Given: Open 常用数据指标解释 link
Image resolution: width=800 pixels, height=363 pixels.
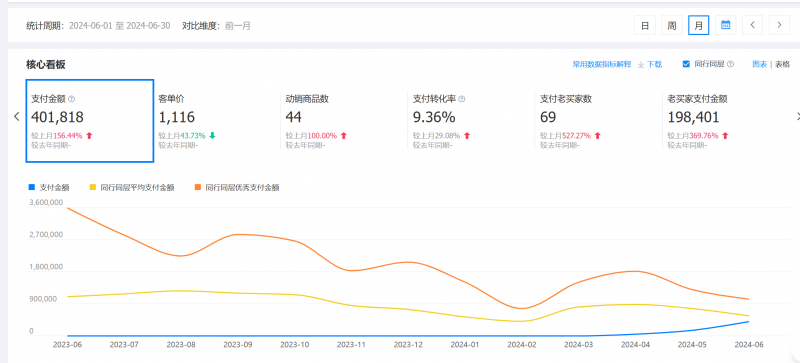Looking at the screenshot, I should point(602,64).
